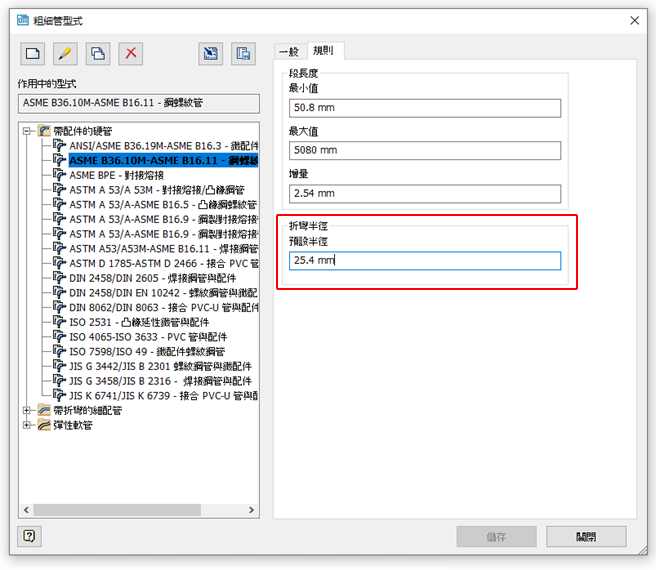Click the dialog title bar app icon
This screenshot has height=570, width=656.
pos(23,20)
